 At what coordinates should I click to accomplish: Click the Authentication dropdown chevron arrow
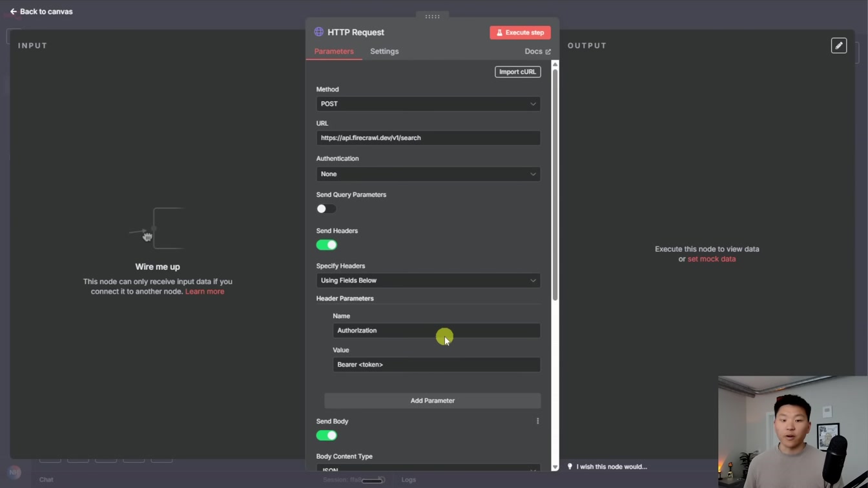coord(533,174)
